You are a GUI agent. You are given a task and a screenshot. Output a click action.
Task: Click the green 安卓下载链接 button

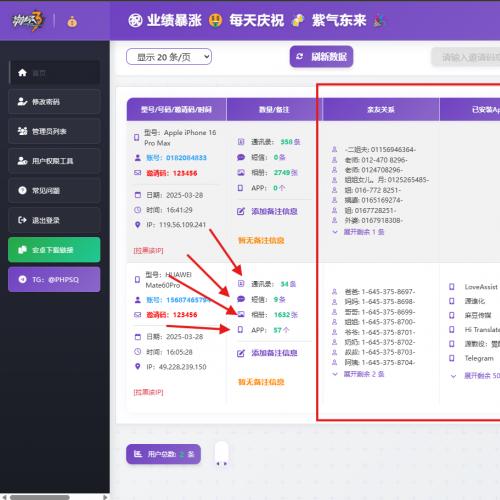pos(54,250)
